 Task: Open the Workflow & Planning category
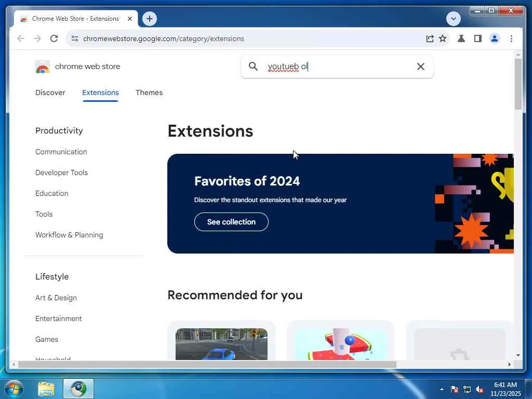pos(69,235)
